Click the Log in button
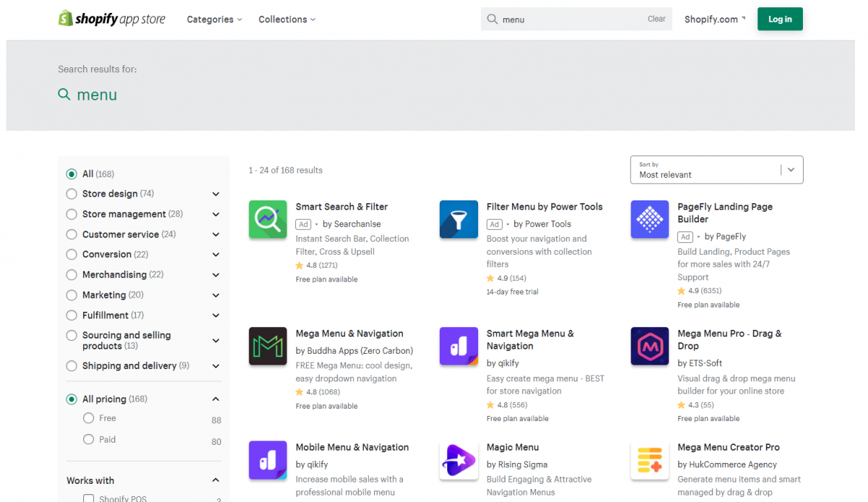The width and height of the screenshot is (868, 502). pyautogui.click(x=780, y=19)
